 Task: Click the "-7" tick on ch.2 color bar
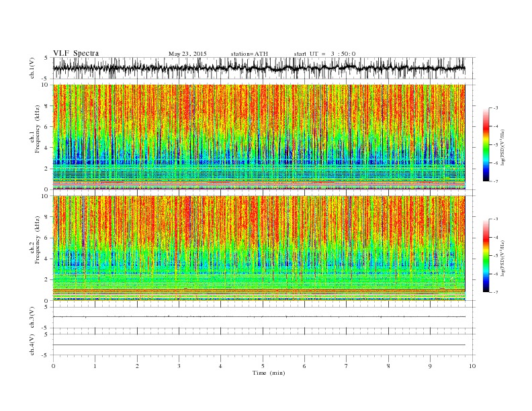[496, 292]
